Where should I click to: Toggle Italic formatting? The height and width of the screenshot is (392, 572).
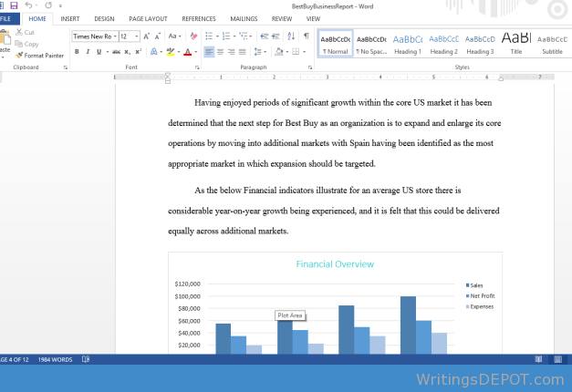(88, 52)
